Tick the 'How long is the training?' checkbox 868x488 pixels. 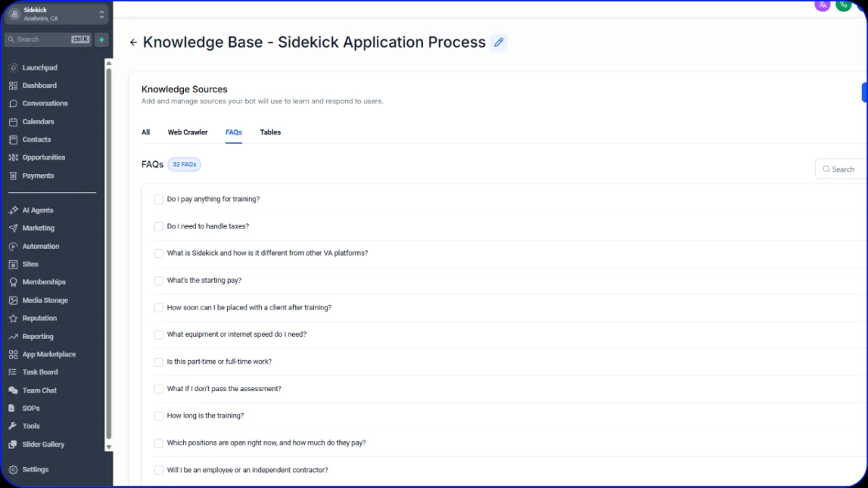coord(158,416)
